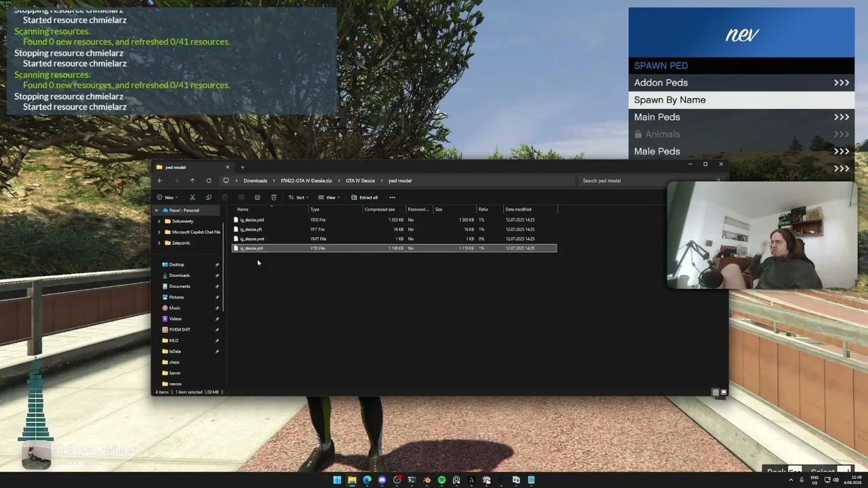
Task: Open the txData pinned folder
Action: click(x=175, y=352)
